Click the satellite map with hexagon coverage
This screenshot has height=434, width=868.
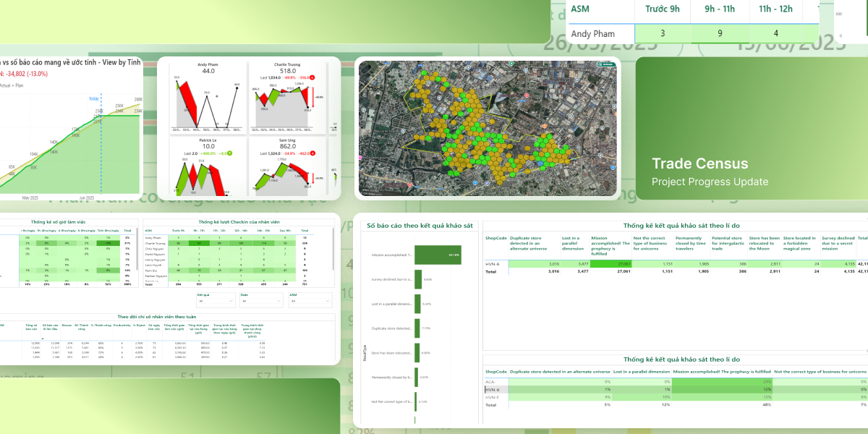click(x=488, y=127)
